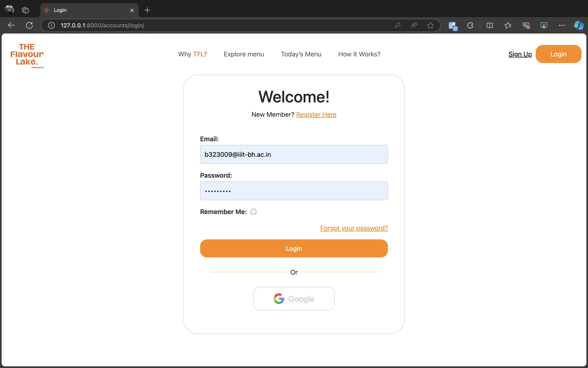
Task: Open Browser essentials heart icon
Action: pos(526,25)
